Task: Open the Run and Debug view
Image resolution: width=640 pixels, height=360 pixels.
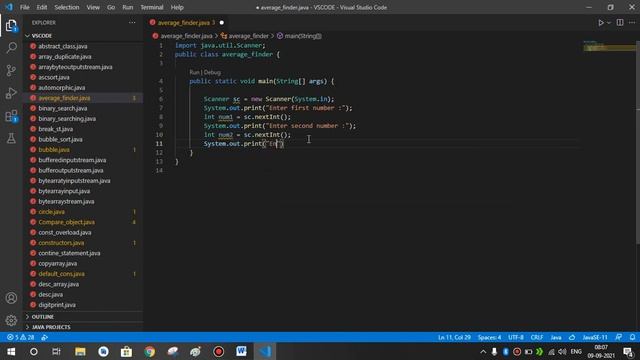Action: pyautogui.click(x=11, y=93)
